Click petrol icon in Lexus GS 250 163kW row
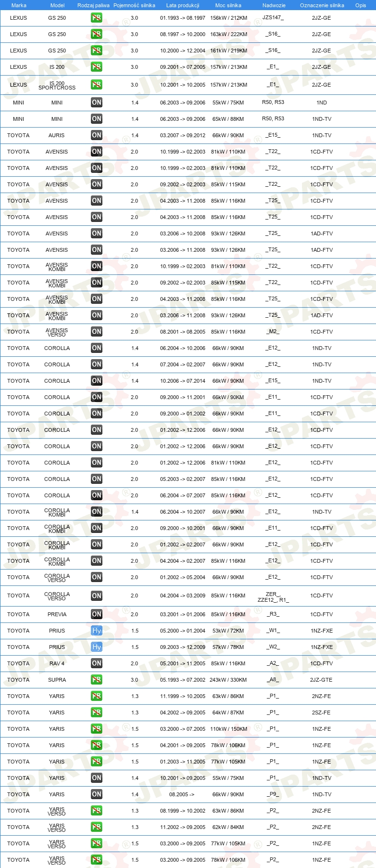Image resolution: width=376 pixels, height=868 pixels. pyautogui.click(x=97, y=34)
